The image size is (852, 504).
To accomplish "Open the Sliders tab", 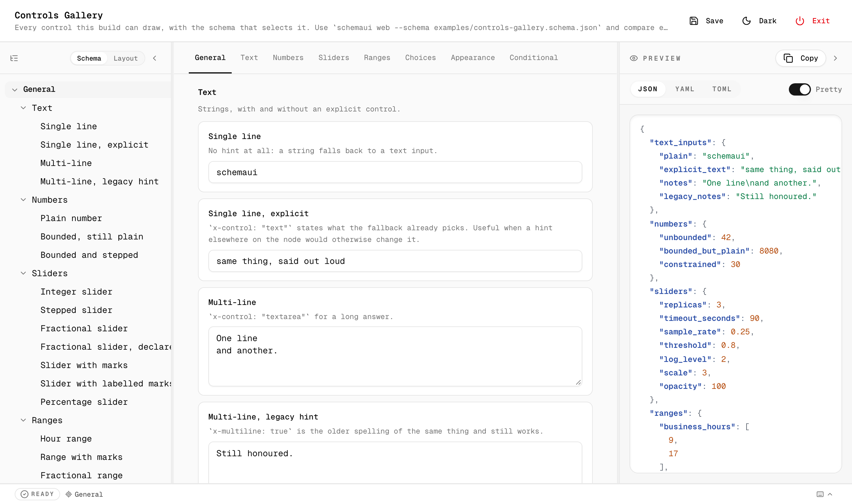I will 333,58.
